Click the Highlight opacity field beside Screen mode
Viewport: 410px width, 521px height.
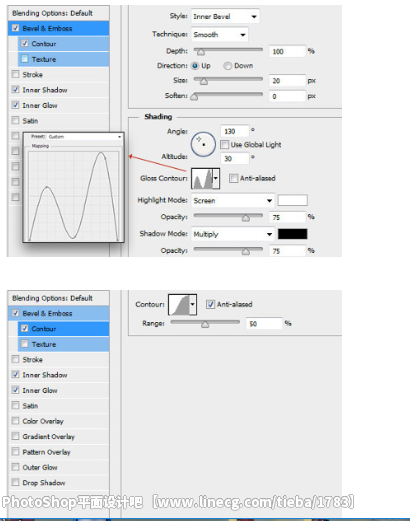287,217
